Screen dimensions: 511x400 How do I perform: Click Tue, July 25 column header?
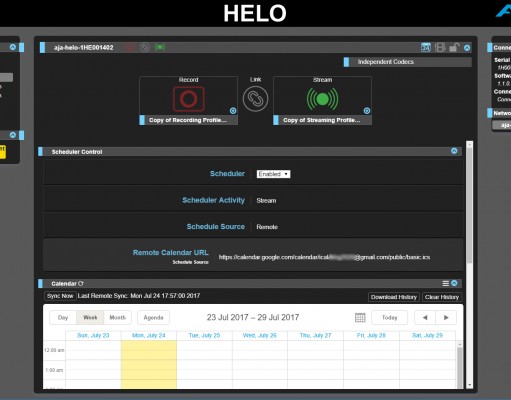point(204,335)
